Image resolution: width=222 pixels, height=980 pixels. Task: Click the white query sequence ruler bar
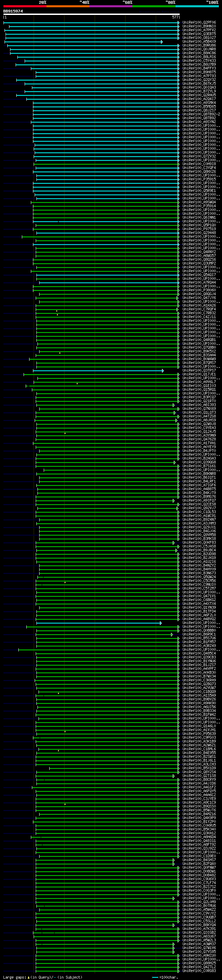coord(92,14)
